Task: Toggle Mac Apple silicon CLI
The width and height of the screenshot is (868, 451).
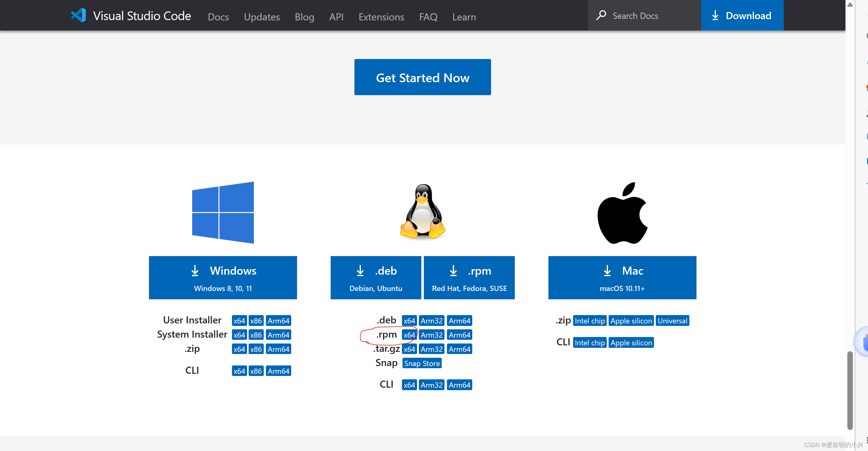Action: click(630, 342)
